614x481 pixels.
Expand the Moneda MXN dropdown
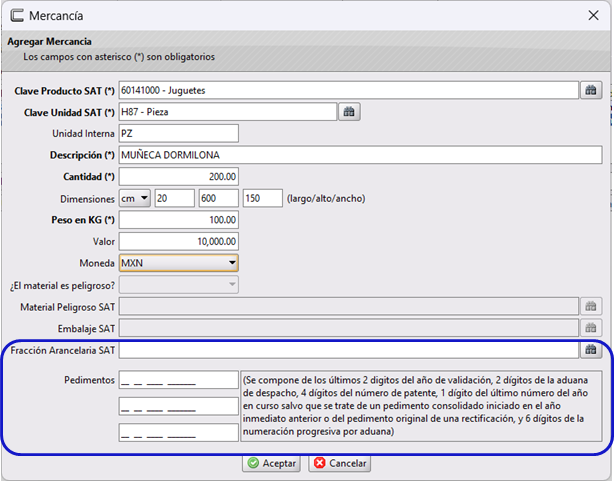coord(179,263)
